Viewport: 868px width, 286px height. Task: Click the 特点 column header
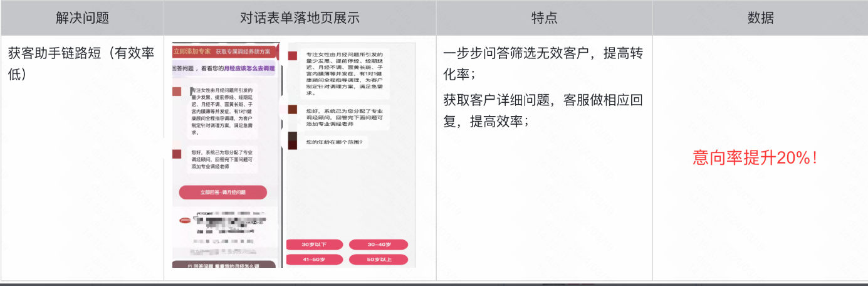544,18
